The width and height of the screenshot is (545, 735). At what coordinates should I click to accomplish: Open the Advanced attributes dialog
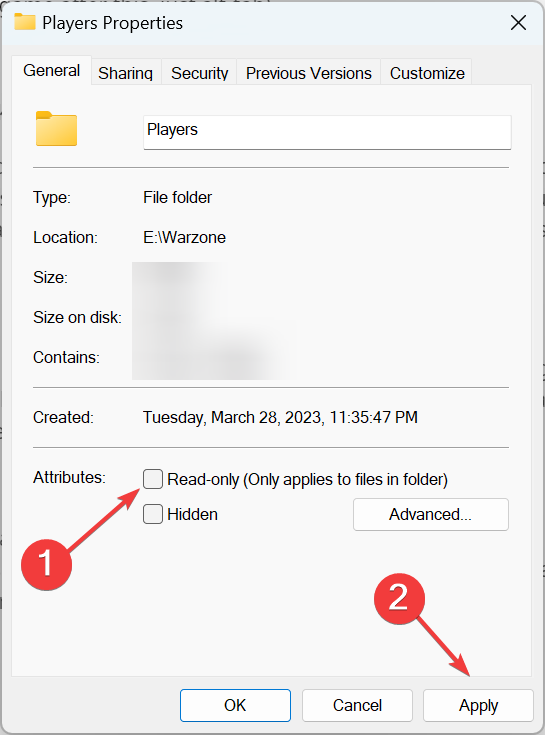(431, 514)
